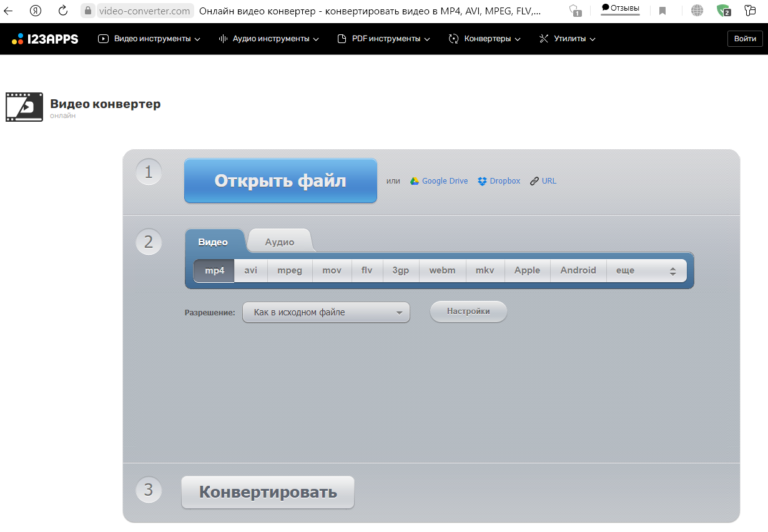Select the webm output format
768x532 pixels.
442,270
